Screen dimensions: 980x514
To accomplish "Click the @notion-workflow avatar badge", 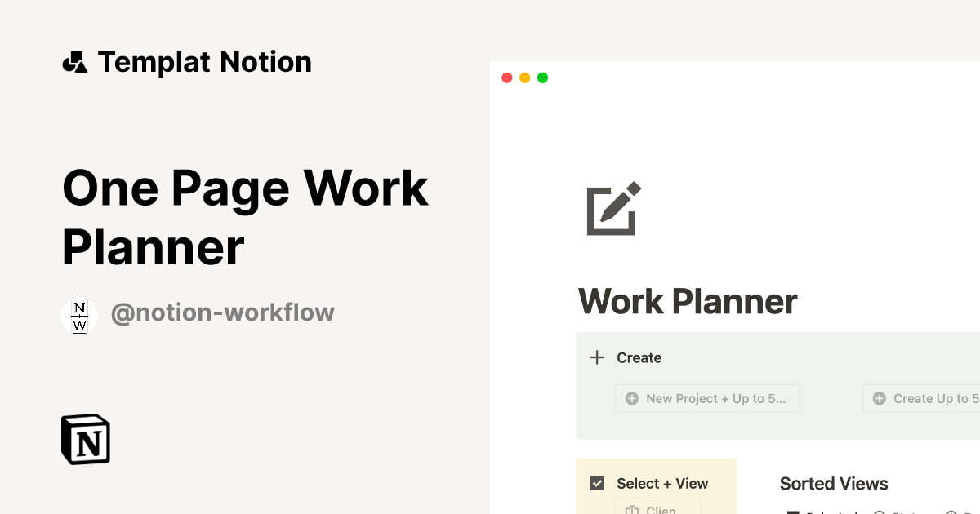I will pyautogui.click(x=79, y=315).
